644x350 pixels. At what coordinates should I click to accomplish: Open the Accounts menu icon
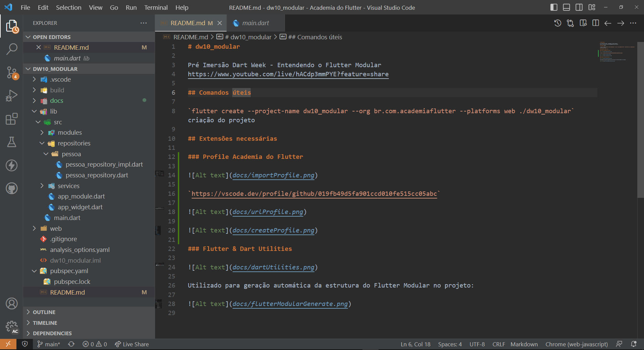[11, 304]
